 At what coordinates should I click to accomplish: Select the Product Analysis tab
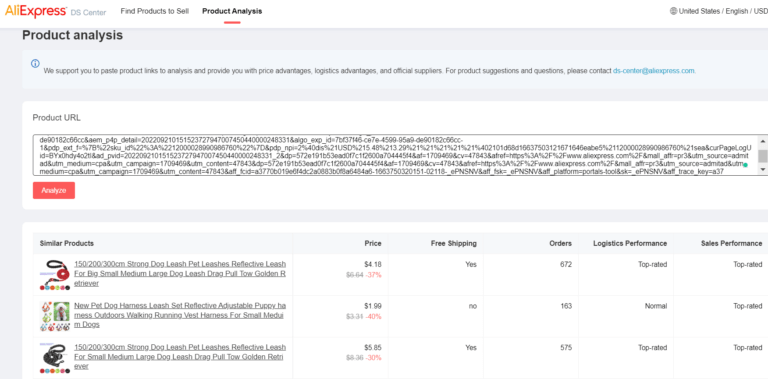(232, 11)
